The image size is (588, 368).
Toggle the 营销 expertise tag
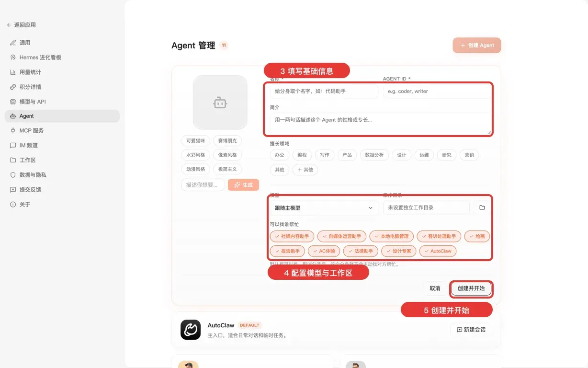tap(469, 155)
